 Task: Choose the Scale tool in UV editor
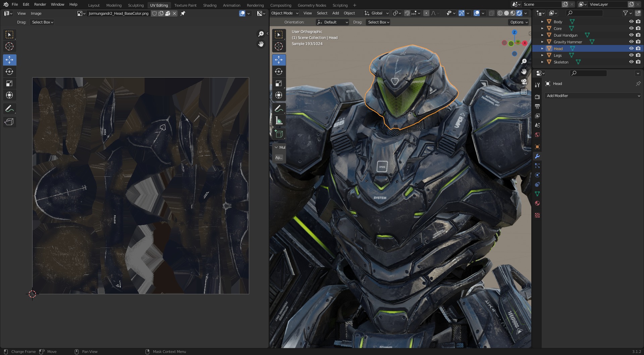9,83
